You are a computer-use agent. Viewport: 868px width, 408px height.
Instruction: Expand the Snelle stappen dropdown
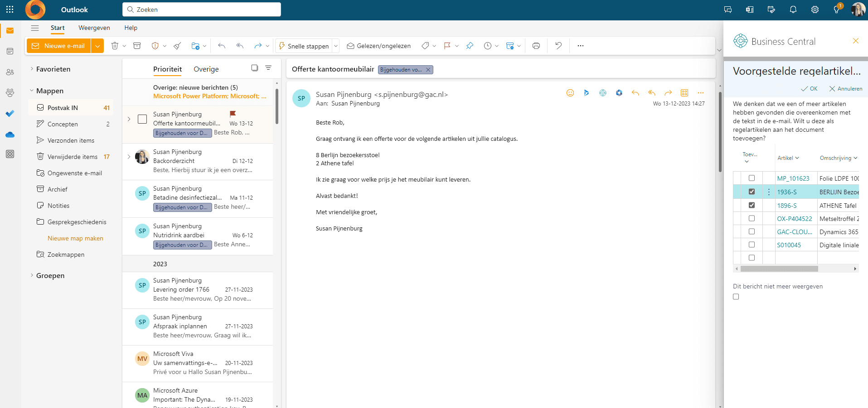pyautogui.click(x=336, y=46)
